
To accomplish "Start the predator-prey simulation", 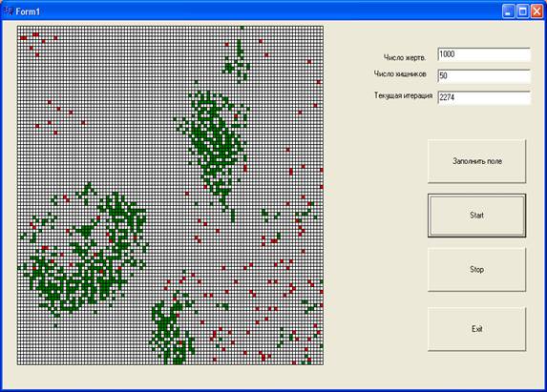I will point(477,216).
